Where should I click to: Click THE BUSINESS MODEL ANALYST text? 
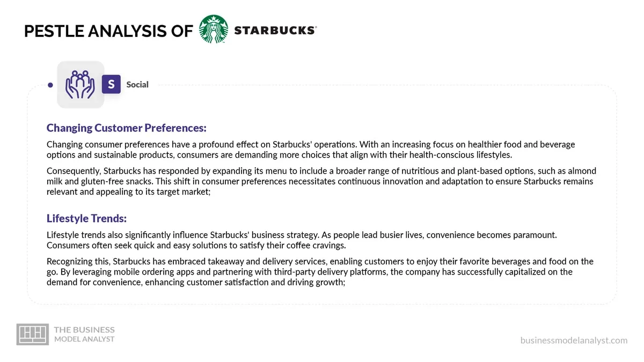84,334
